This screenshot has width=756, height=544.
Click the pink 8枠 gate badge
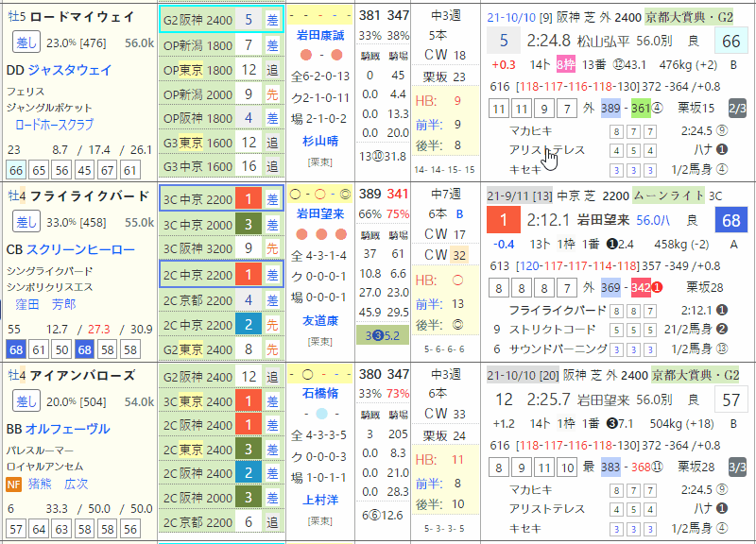[565, 64]
